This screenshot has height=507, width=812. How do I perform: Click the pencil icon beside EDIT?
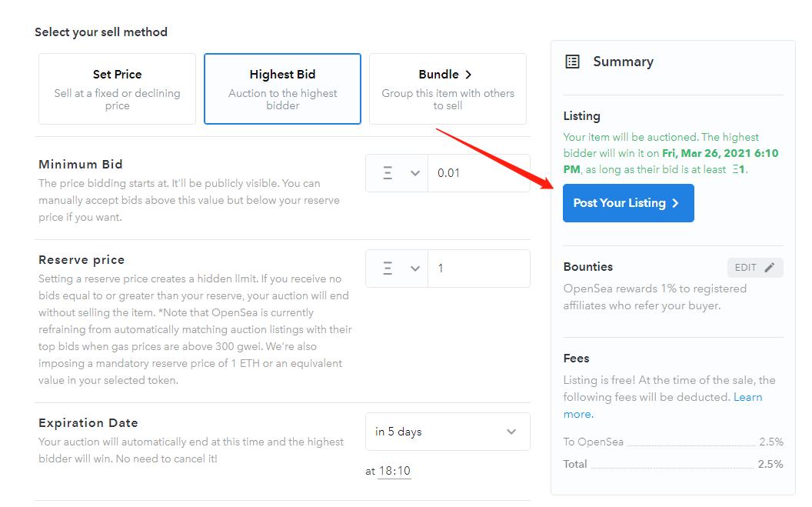(x=770, y=268)
